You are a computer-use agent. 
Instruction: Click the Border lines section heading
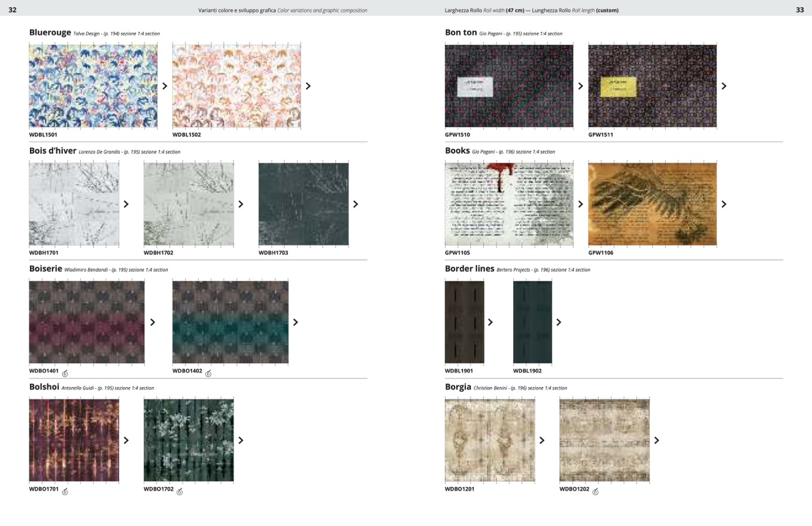coord(469,269)
